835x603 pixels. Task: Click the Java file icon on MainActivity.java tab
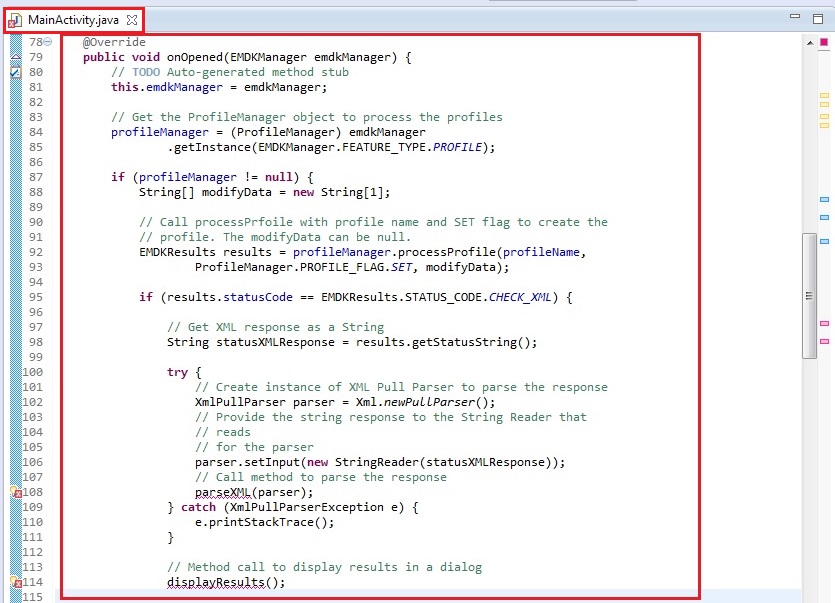click(x=16, y=19)
